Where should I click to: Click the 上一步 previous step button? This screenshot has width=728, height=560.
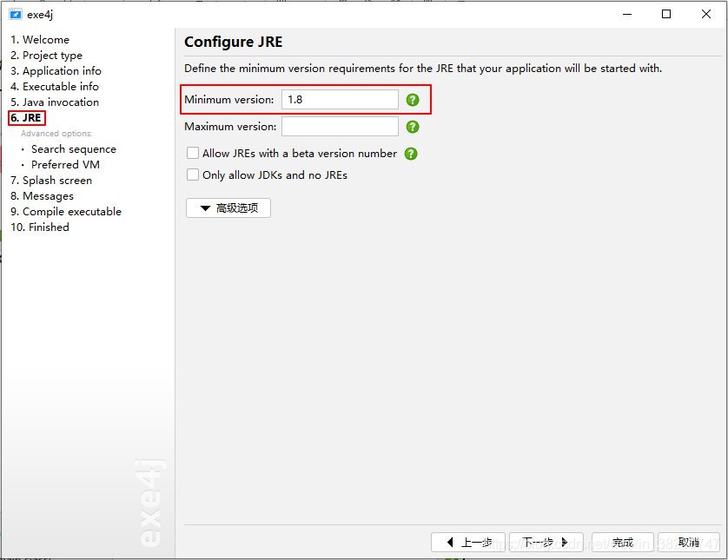point(468,542)
